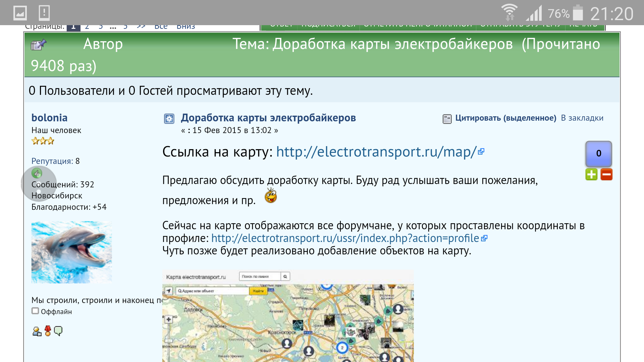The height and width of the screenshot is (362, 644).
Task: Click the Оффлайн status box
Action: pos(35,311)
